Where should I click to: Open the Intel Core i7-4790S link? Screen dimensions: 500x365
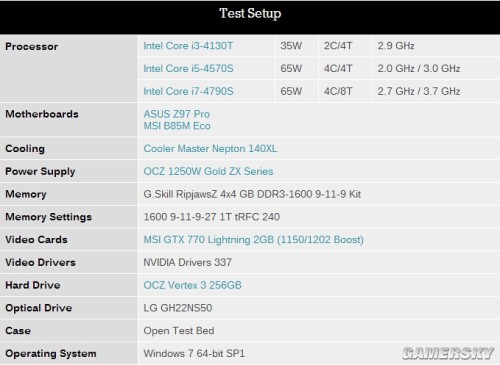point(188,91)
